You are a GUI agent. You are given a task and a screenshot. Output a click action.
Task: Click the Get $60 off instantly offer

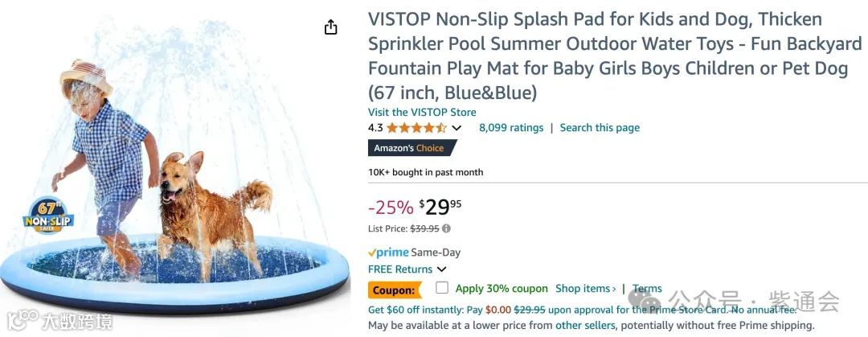coord(425,309)
